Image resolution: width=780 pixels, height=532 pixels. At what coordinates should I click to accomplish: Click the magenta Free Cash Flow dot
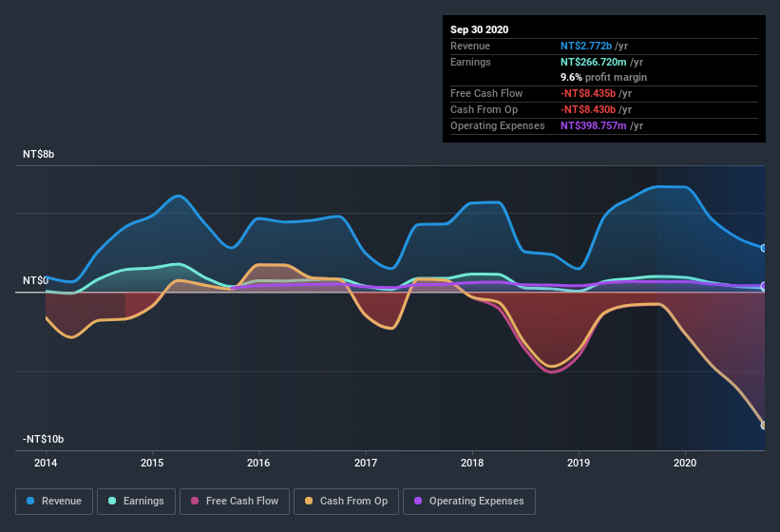coord(195,501)
